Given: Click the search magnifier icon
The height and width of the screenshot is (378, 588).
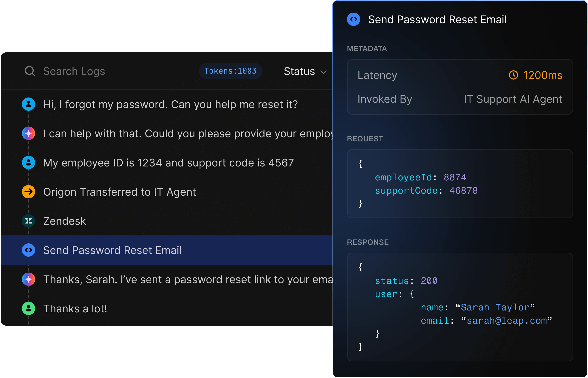Looking at the screenshot, I should (29, 71).
